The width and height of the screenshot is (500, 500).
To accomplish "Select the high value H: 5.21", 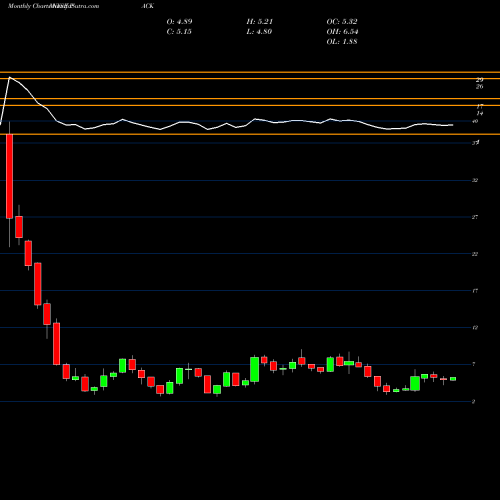I will tap(259, 22).
